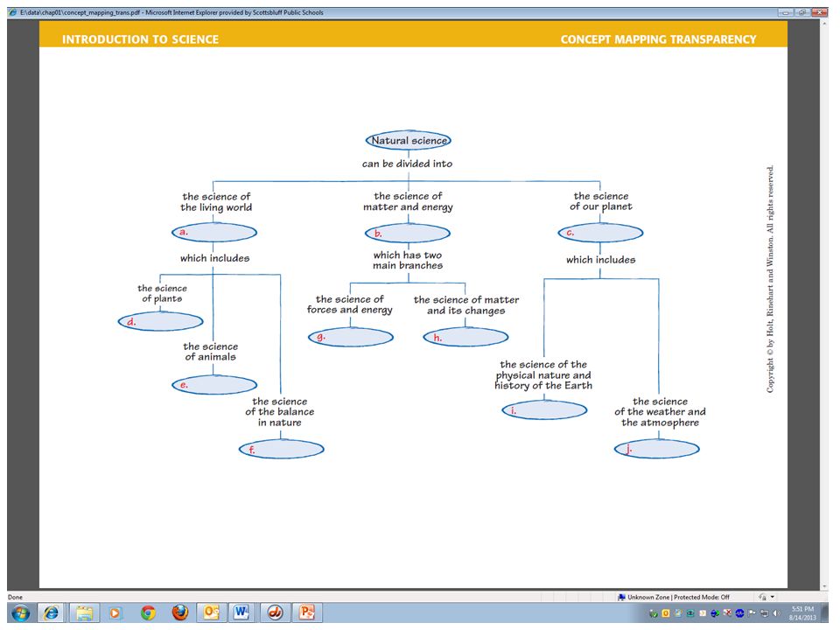Click the zoom lock icon in status bar
Viewport: 840px width, 630px height.
pyautogui.click(x=763, y=598)
